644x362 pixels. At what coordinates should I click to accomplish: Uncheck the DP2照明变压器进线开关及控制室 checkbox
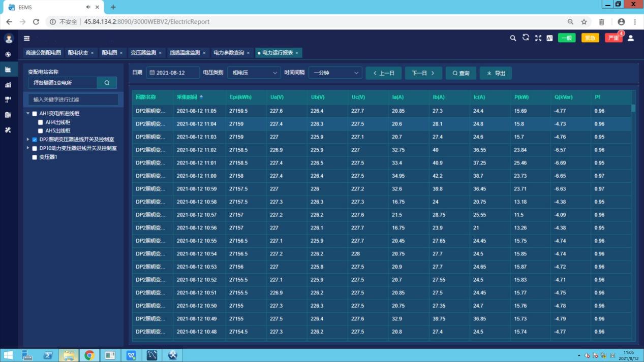click(35, 140)
